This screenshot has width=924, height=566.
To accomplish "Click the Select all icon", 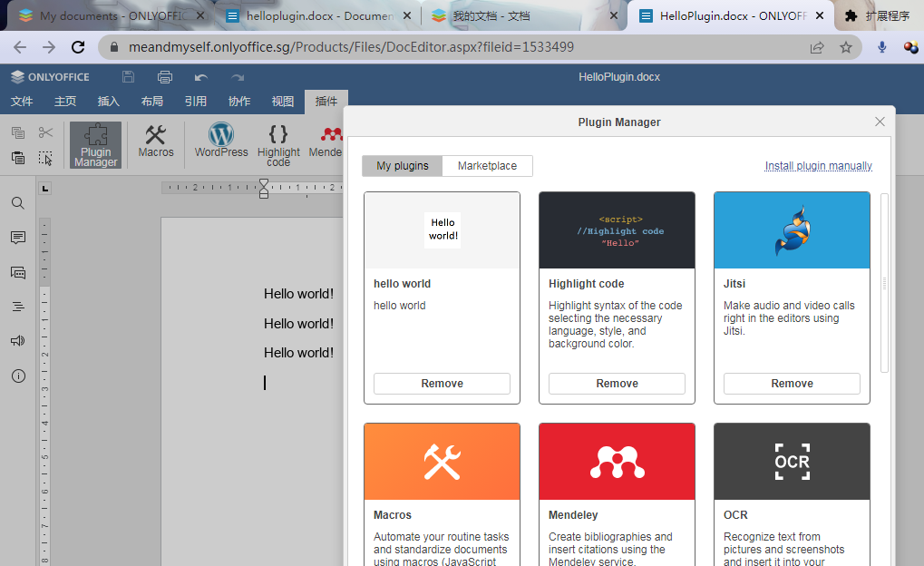I will point(45,158).
